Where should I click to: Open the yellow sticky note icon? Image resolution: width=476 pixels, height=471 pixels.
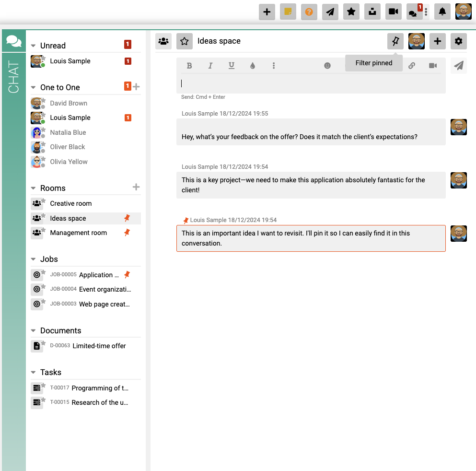(x=288, y=12)
